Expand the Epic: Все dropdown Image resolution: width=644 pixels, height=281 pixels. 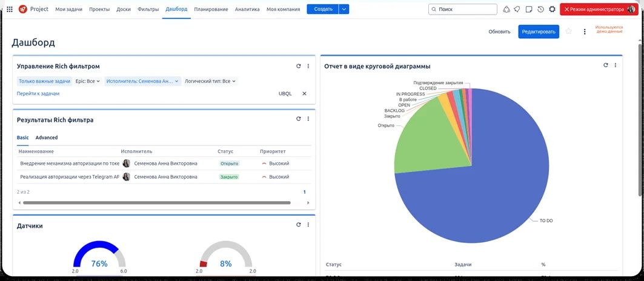point(88,81)
